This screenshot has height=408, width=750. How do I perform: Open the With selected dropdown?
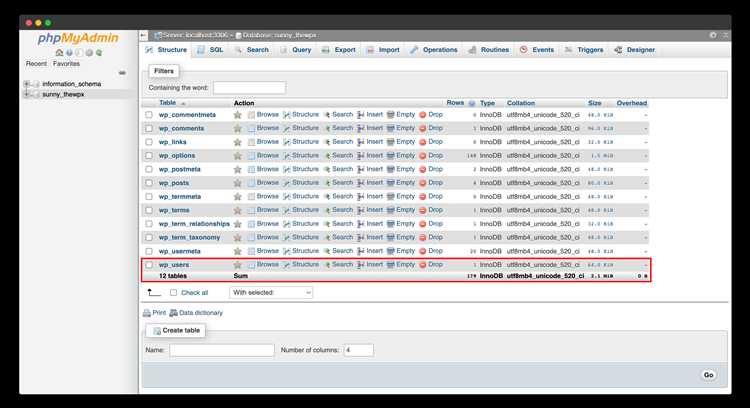tap(271, 293)
